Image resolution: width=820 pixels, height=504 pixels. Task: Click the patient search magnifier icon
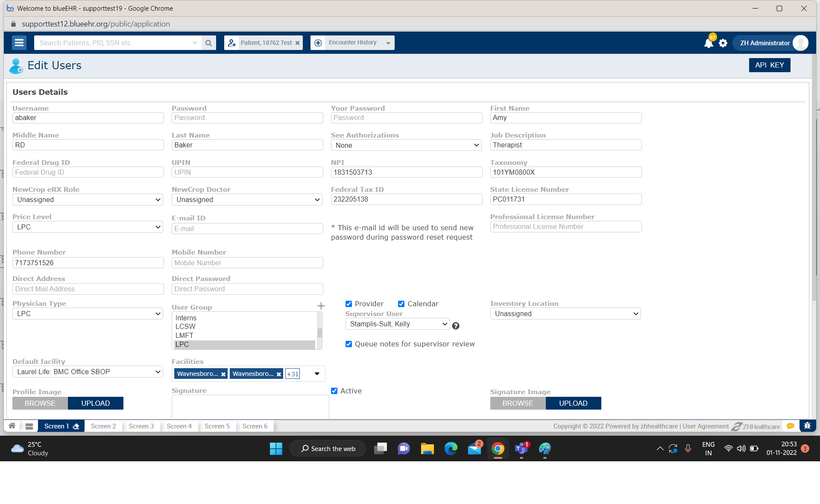click(x=209, y=43)
